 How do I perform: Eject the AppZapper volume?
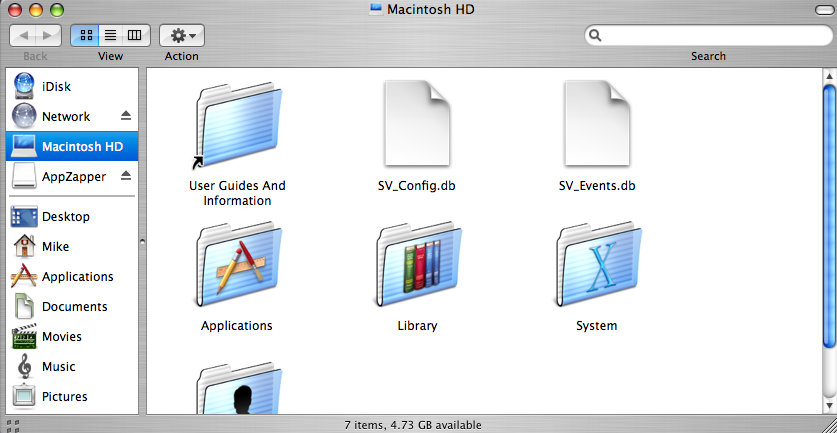125,175
